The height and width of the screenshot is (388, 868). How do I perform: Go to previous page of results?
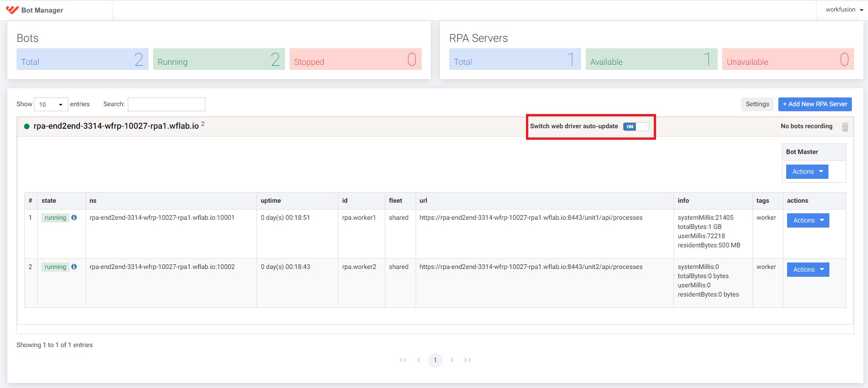(419, 360)
